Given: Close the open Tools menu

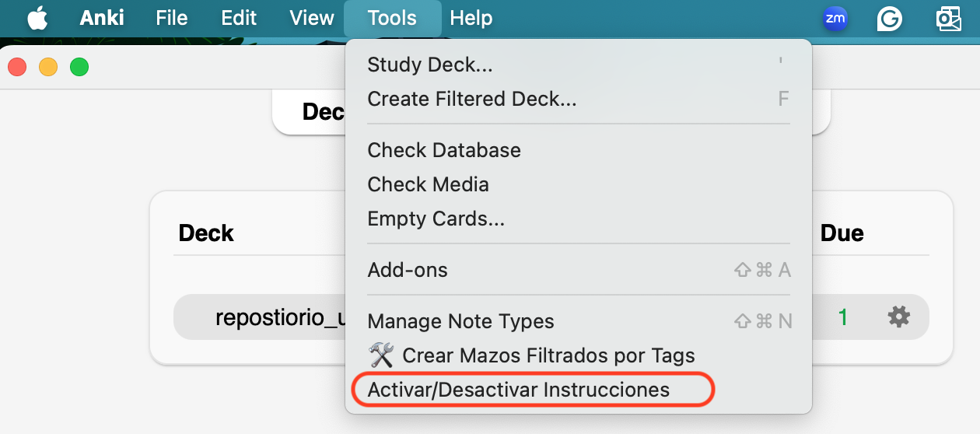Looking at the screenshot, I should pos(392,18).
